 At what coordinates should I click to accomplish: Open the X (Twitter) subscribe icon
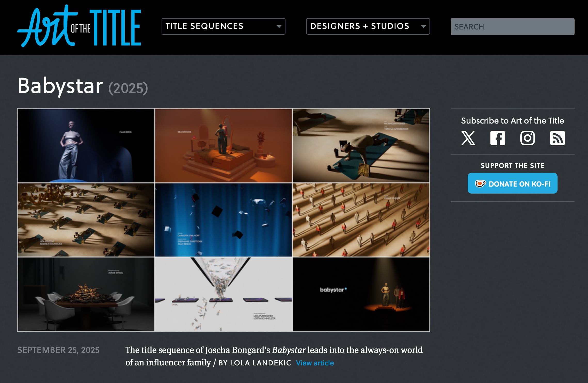pos(468,138)
